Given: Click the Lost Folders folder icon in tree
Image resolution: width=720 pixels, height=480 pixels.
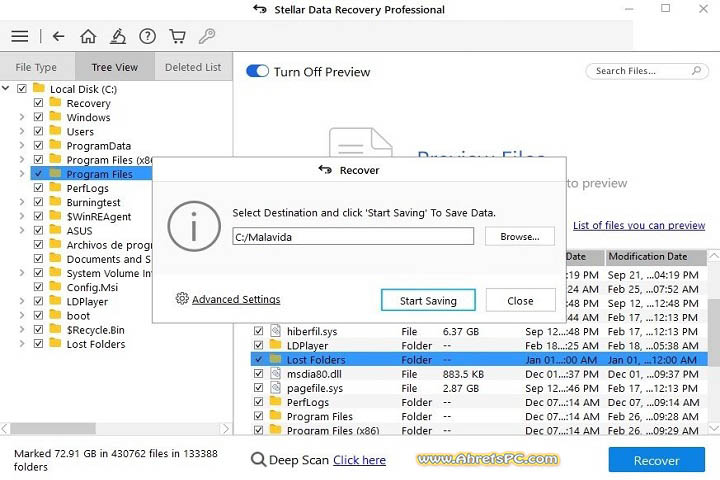Looking at the screenshot, I should point(55,343).
